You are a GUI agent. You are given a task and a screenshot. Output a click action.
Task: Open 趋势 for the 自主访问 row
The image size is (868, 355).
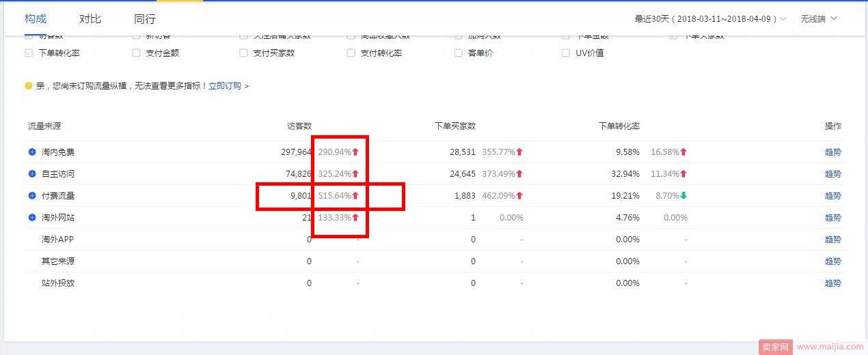coord(832,174)
